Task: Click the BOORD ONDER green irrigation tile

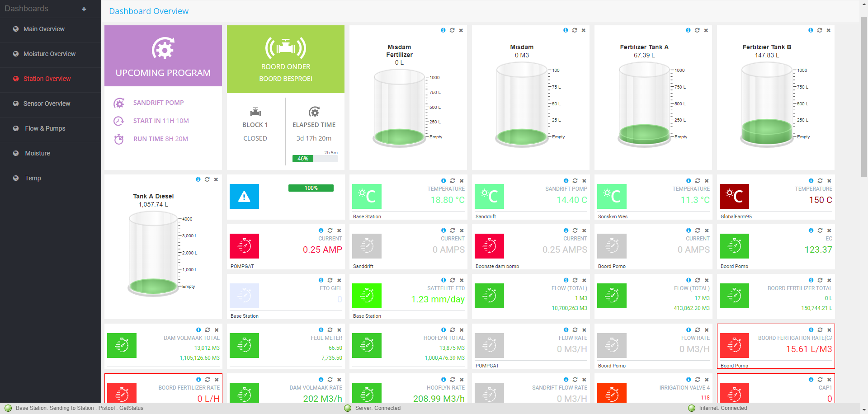Action: (x=286, y=59)
